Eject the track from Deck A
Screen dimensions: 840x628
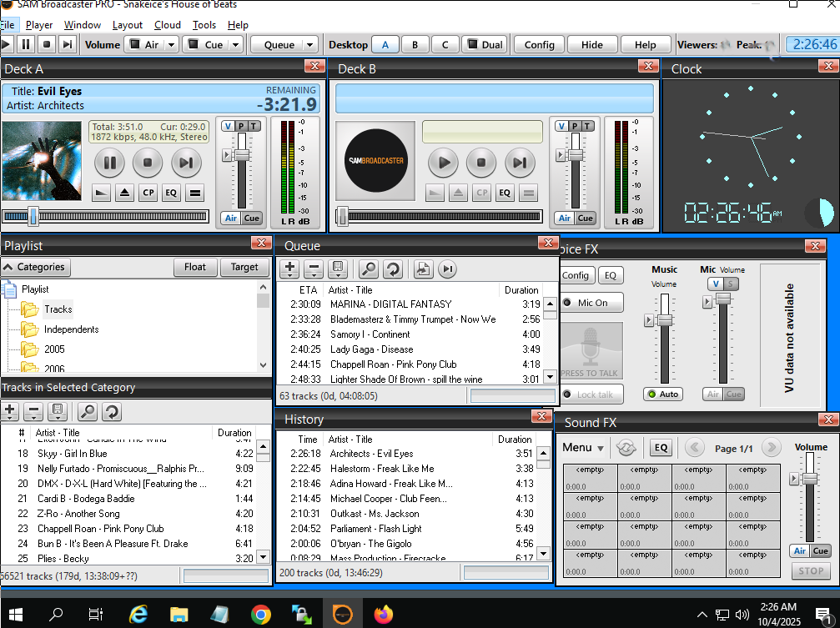tap(124, 193)
